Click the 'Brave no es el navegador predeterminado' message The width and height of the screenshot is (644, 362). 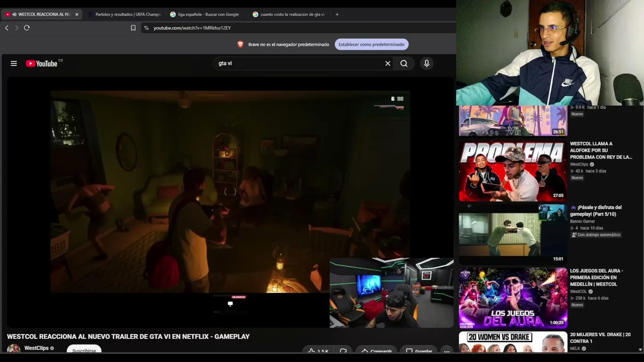pyautogui.click(x=289, y=44)
